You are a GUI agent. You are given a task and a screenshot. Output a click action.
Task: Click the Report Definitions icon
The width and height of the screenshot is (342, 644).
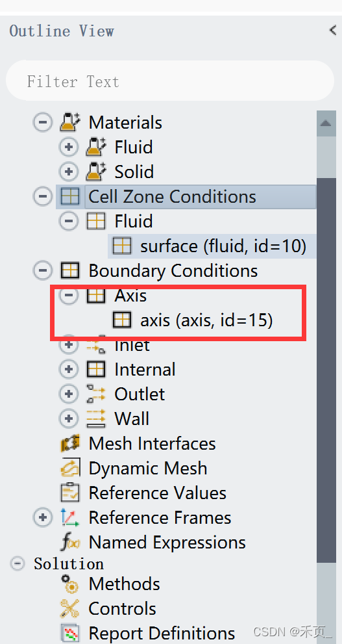(70, 634)
